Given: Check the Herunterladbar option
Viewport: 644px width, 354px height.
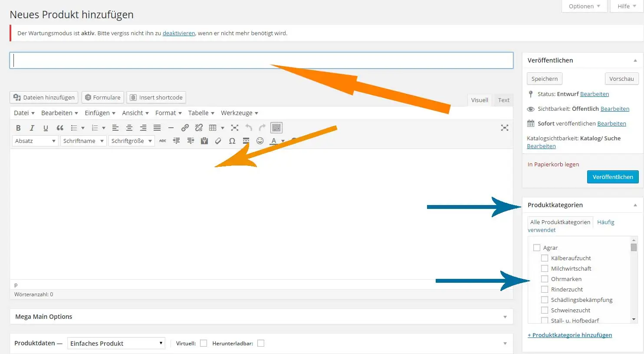Looking at the screenshot, I should tap(261, 343).
